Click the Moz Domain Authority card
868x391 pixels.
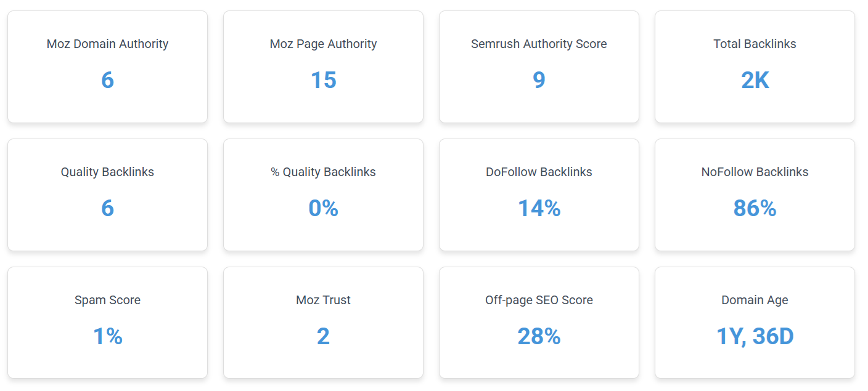pyautogui.click(x=107, y=67)
